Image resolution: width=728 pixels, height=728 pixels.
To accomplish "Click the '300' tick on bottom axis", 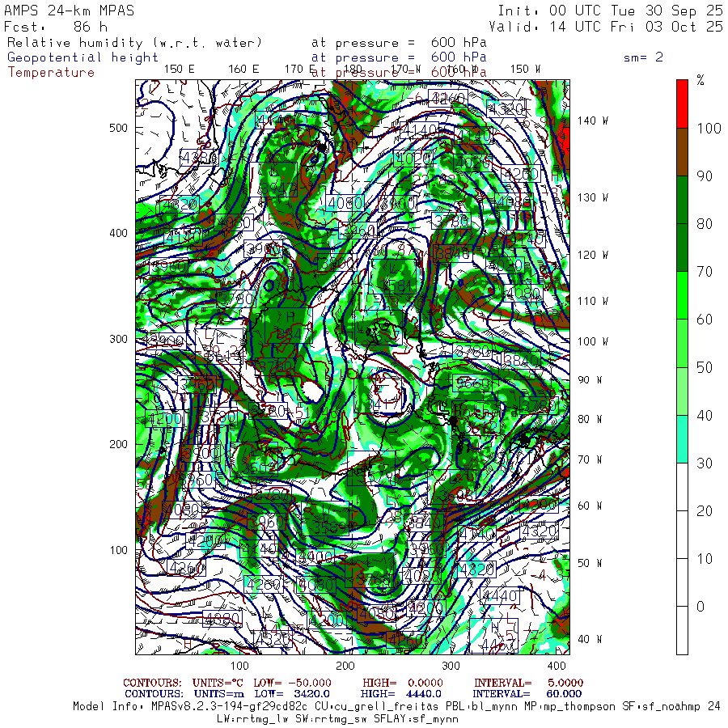I will click(451, 666).
